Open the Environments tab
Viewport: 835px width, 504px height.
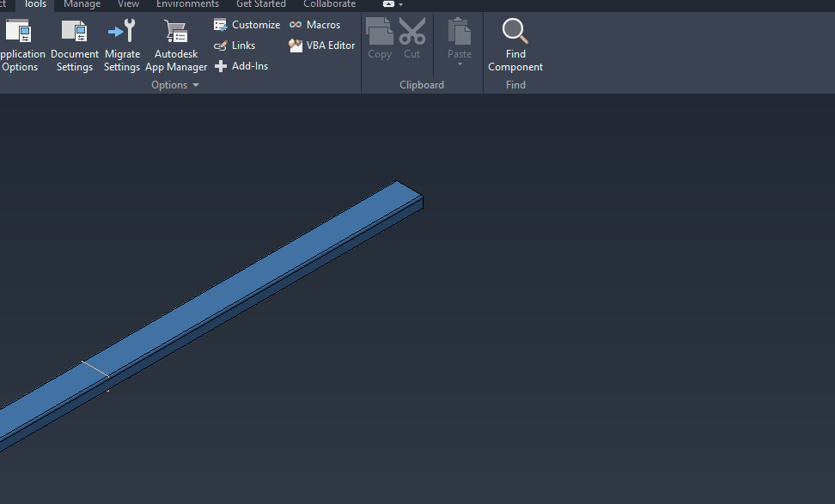pos(187,4)
